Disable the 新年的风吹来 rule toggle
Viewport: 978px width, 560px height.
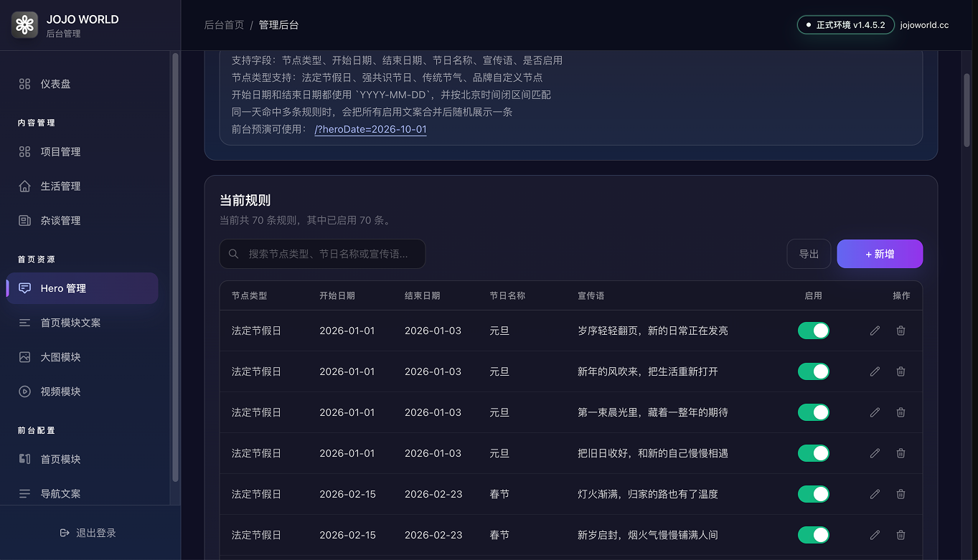coord(814,371)
